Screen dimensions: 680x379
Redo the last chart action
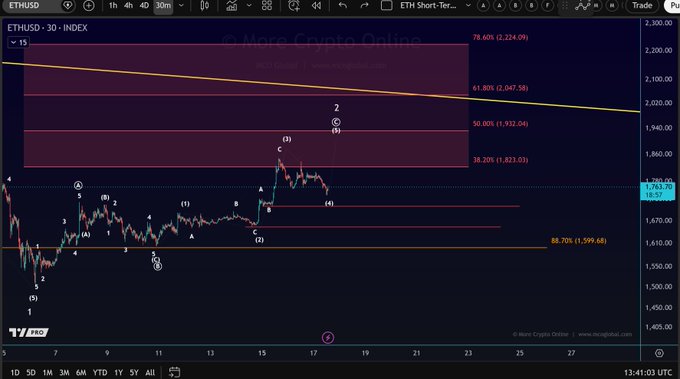[x=364, y=6]
